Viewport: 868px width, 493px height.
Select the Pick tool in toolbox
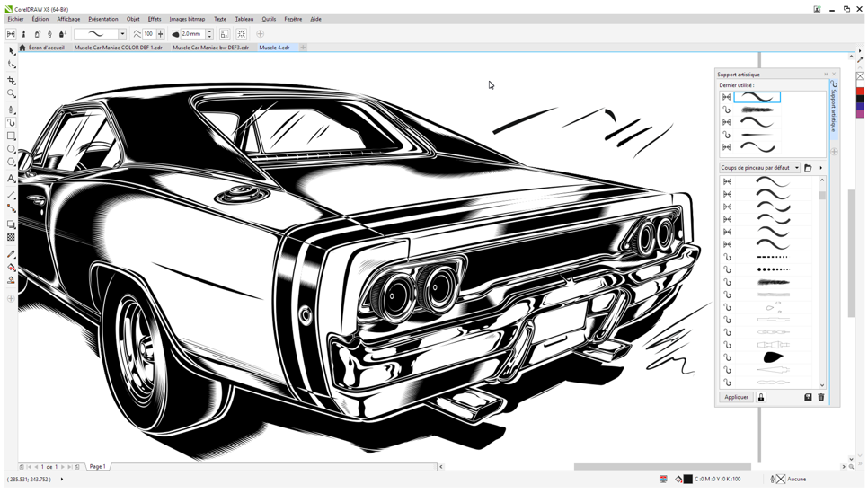pyautogui.click(x=11, y=51)
